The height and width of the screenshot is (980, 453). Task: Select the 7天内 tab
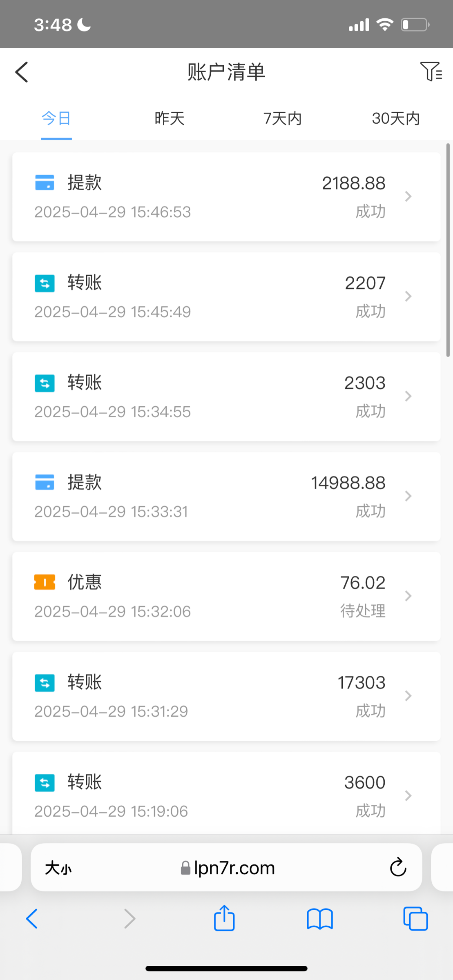pyautogui.click(x=283, y=118)
